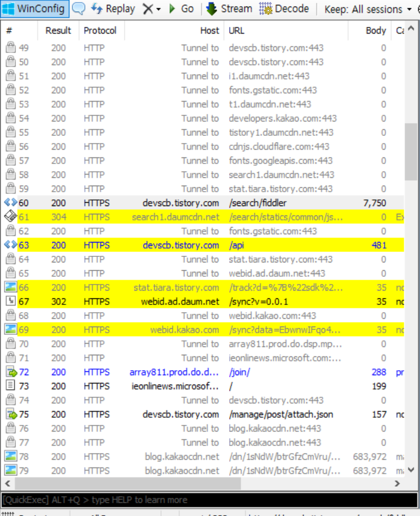Select the /api URL in session 63
This screenshot has height=516, width=420.
tap(236, 245)
